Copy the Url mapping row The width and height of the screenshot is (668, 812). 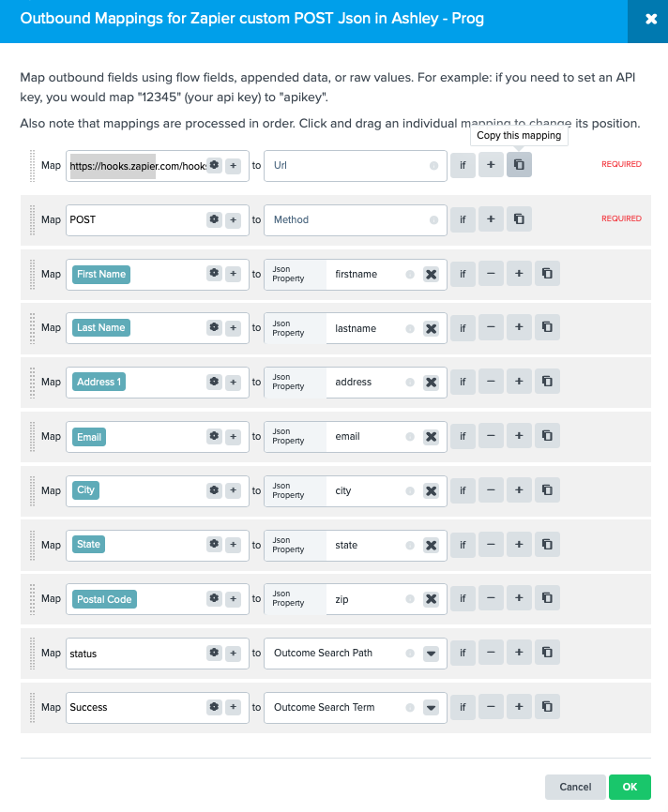[519, 165]
